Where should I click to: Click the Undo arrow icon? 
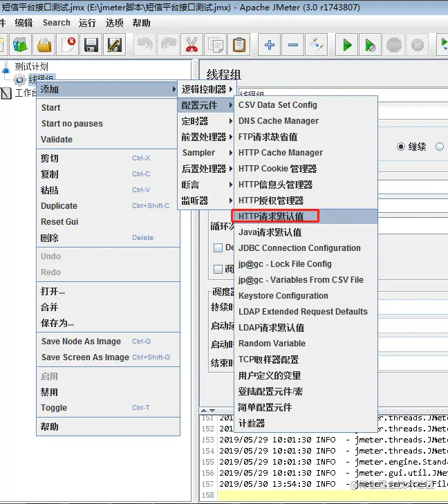coord(145,45)
